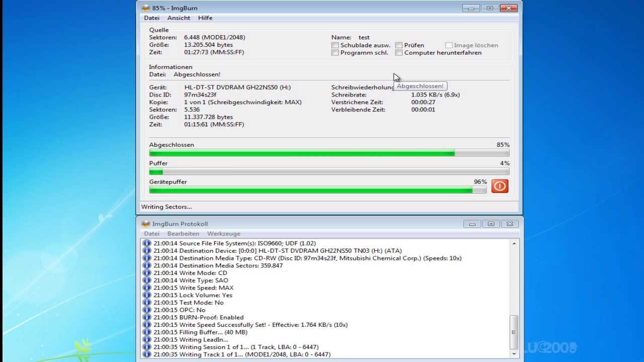Close the ImgBurn main window

tap(509, 8)
